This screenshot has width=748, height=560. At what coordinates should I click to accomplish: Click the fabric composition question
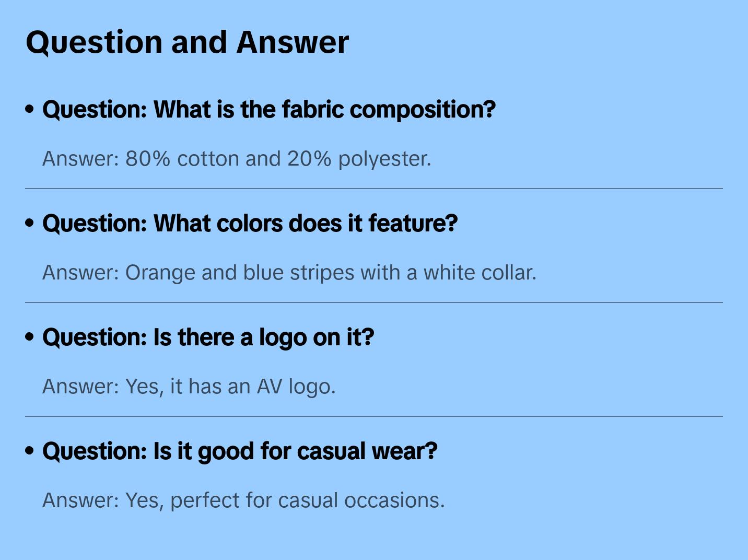click(268, 110)
